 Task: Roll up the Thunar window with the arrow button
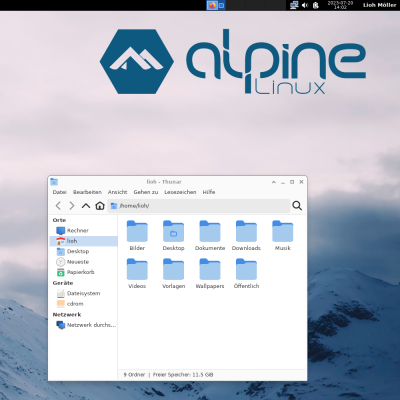(x=274, y=182)
